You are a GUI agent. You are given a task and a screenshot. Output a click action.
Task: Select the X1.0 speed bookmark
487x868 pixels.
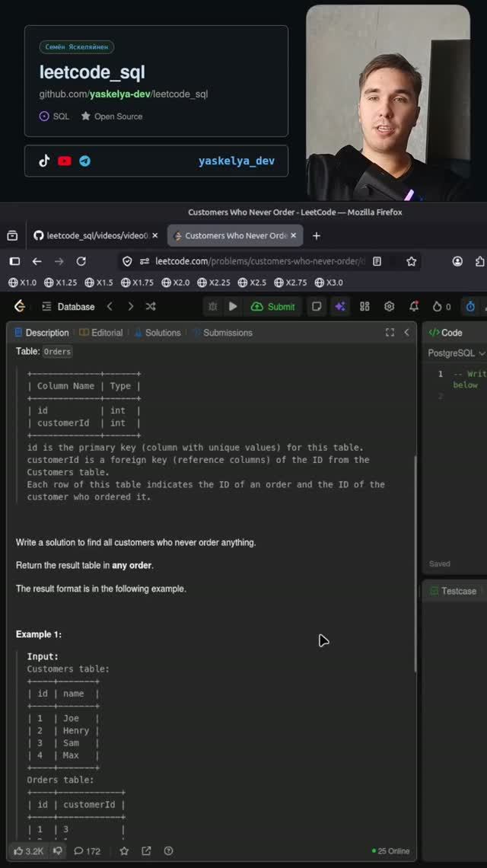(23, 282)
